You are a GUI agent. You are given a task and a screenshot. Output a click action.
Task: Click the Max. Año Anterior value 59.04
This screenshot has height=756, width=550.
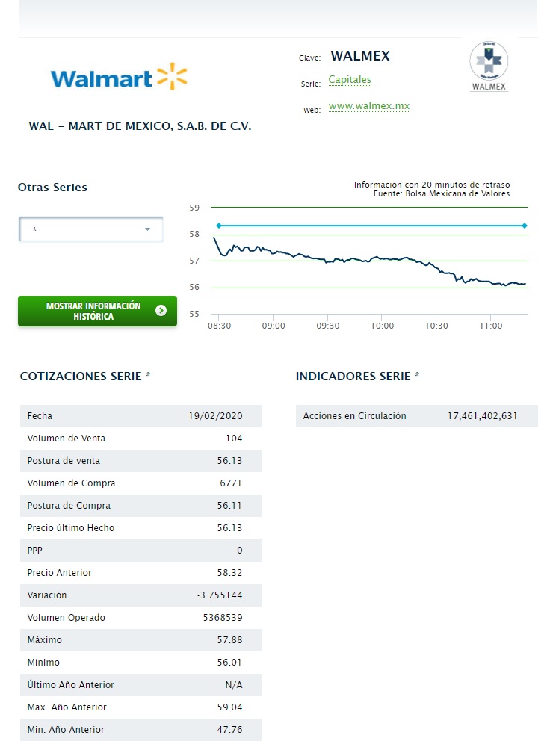click(x=229, y=707)
